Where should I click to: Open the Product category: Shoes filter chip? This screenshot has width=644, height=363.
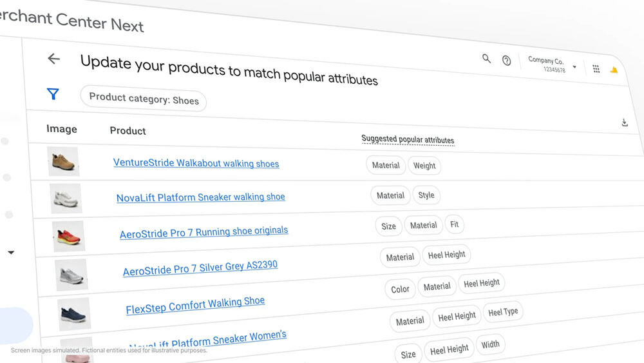(144, 99)
